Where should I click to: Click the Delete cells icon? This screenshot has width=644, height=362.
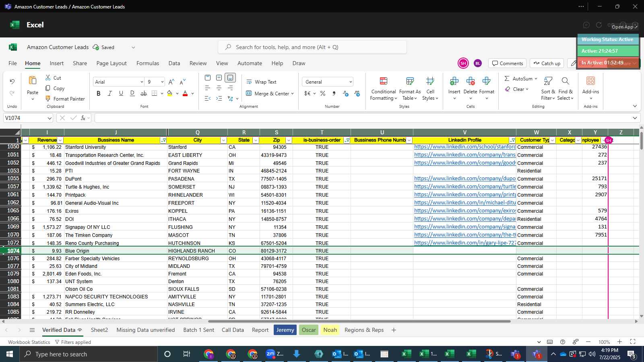[x=470, y=81]
